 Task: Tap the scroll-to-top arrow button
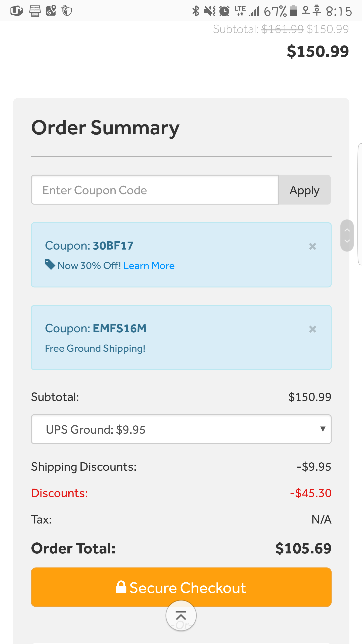coord(181,616)
